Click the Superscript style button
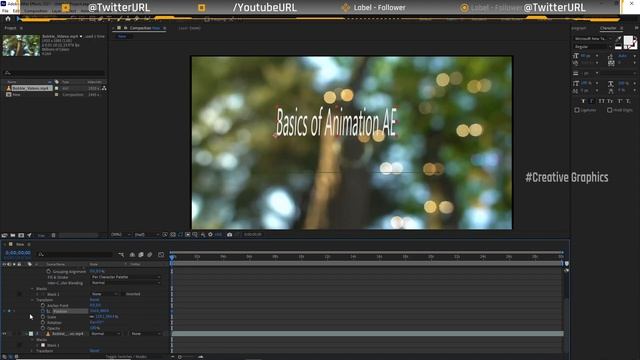This screenshot has height=360, width=640. point(619,101)
